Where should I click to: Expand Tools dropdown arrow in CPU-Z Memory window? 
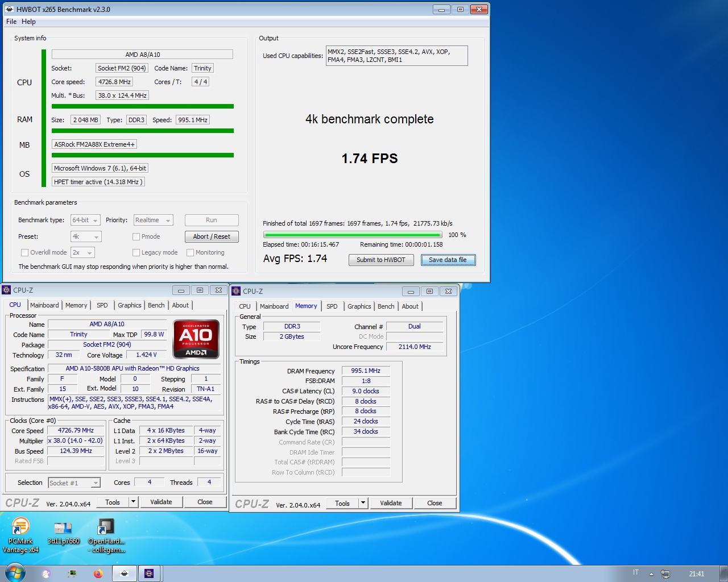[x=363, y=503]
